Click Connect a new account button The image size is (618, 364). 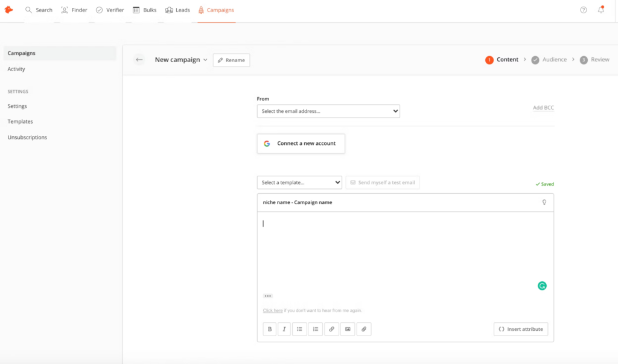coord(301,144)
